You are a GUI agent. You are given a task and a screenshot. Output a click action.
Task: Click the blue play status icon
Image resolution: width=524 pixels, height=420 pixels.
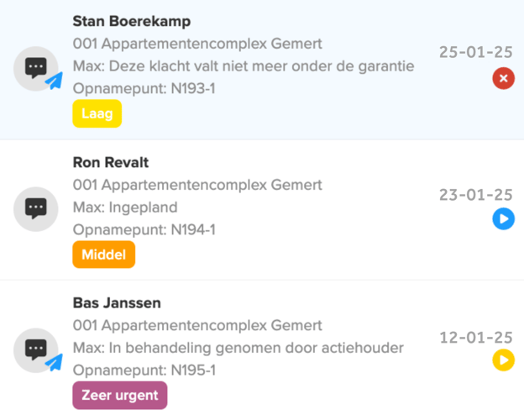(503, 220)
